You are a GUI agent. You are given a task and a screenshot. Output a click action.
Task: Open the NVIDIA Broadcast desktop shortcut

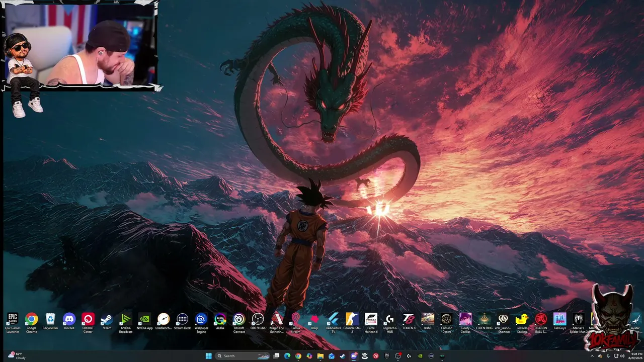126,322
